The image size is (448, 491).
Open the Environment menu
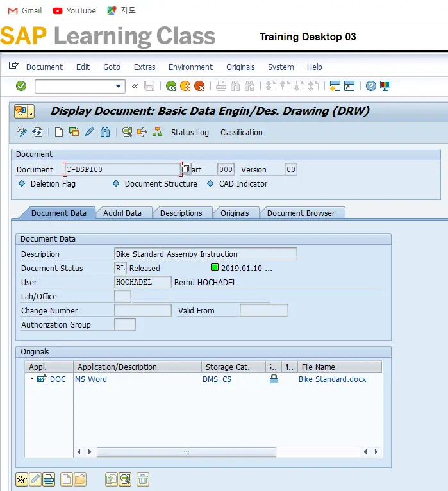coord(190,67)
